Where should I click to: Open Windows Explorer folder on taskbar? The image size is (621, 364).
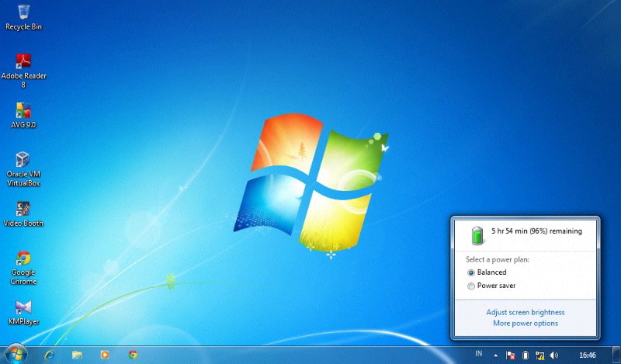click(77, 355)
